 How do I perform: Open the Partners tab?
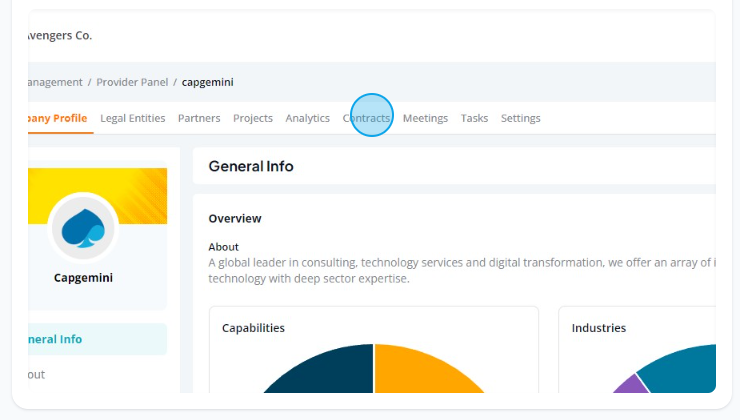click(199, 118)
